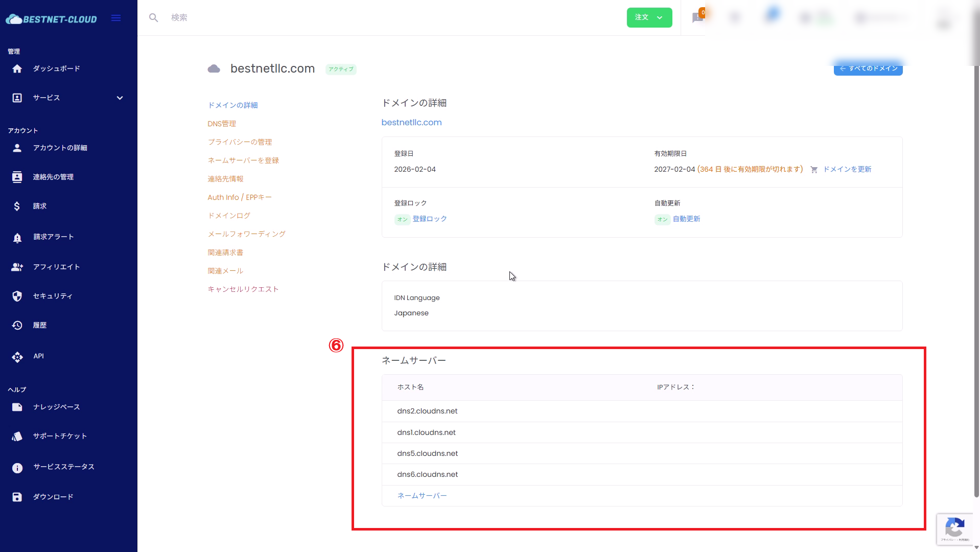Open メールフォワーディング in domain menu
980x552 pixels.
(246, 234)
